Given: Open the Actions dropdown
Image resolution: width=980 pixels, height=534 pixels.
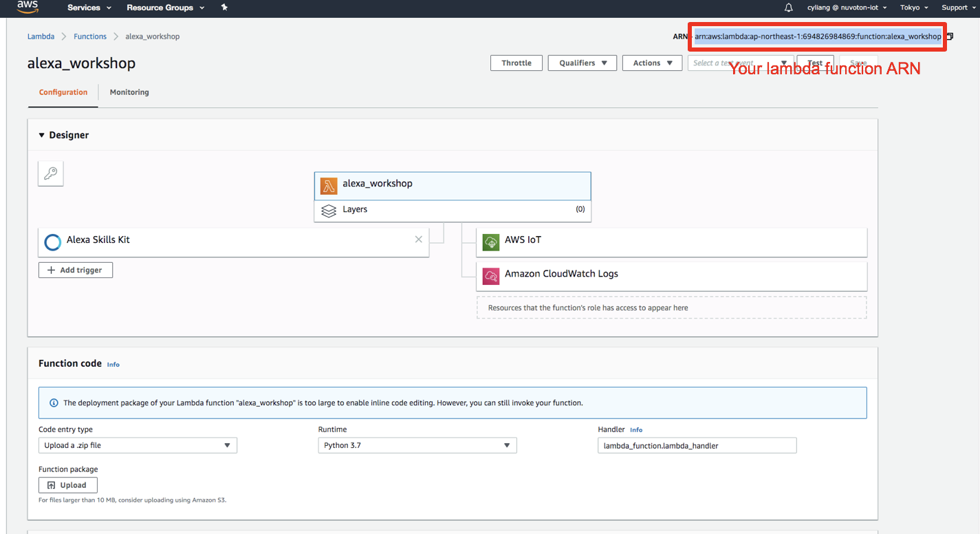Looking at the screenshot, I should tap(653, 63).
